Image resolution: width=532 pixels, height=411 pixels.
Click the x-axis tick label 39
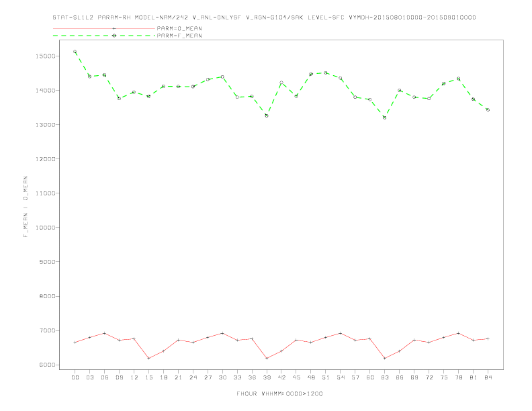pyautogui.click(x=267, y=377)
